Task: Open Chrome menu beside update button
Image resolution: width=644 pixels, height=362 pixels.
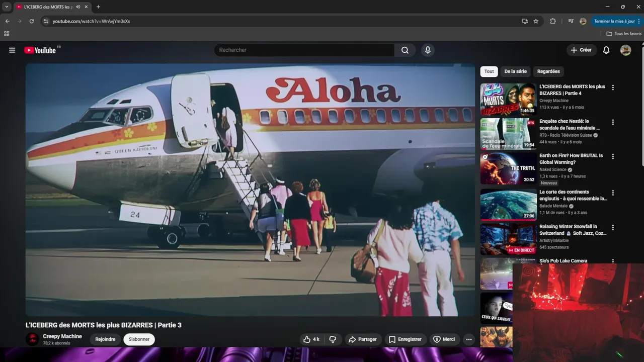Action: point(638,21)
